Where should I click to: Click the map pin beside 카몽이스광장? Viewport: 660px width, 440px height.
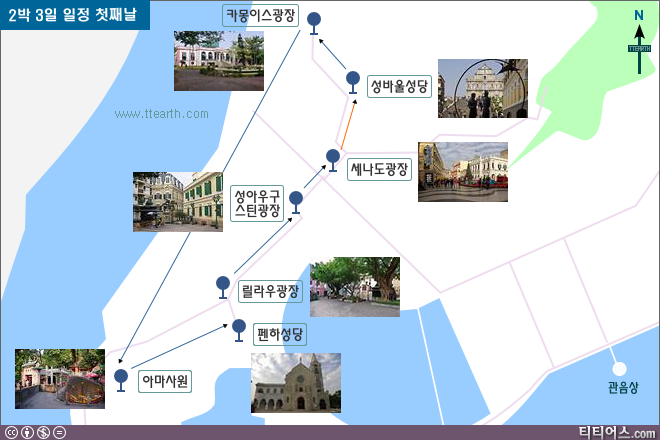314,23
